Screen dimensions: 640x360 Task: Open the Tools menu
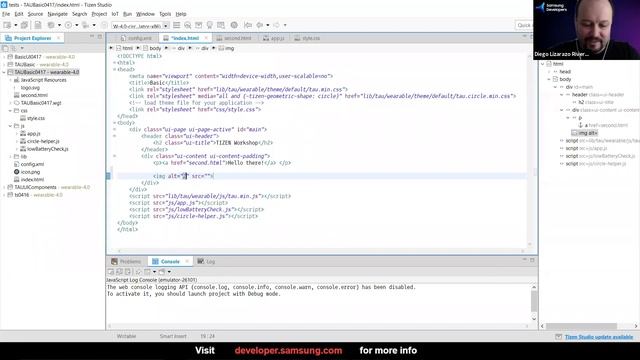165,14
